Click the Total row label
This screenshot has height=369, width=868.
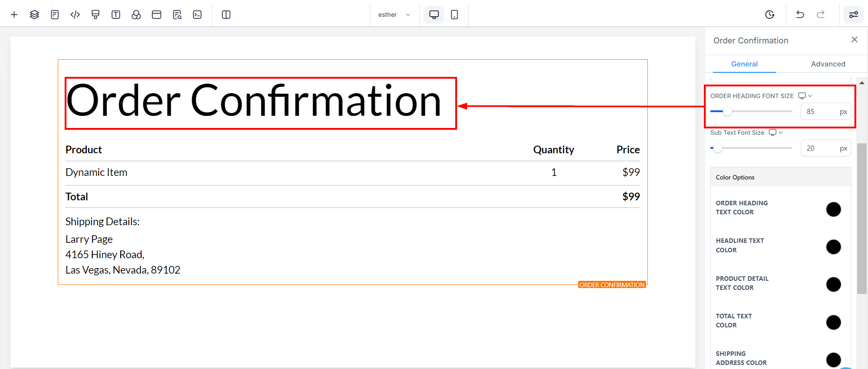coord(77,197)
